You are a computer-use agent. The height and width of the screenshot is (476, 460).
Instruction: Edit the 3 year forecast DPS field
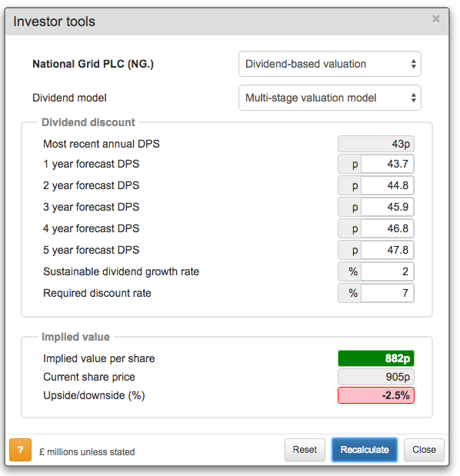point(387,207)
